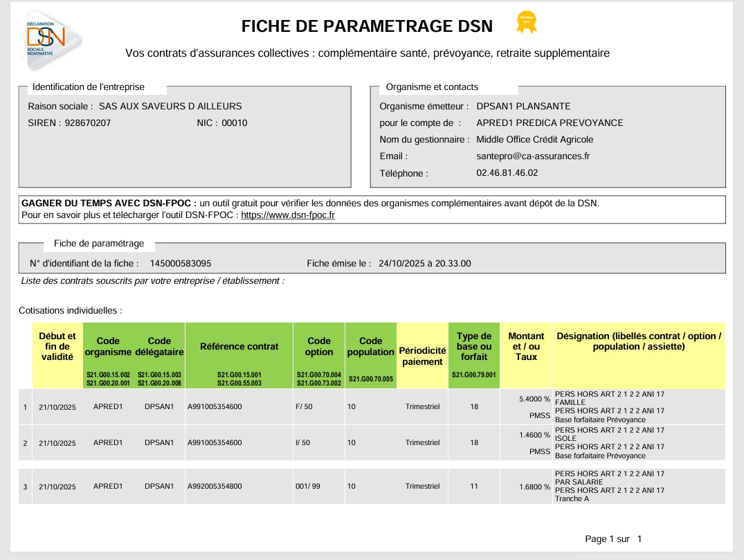Select base type 18 in row 1

[474, 407]
